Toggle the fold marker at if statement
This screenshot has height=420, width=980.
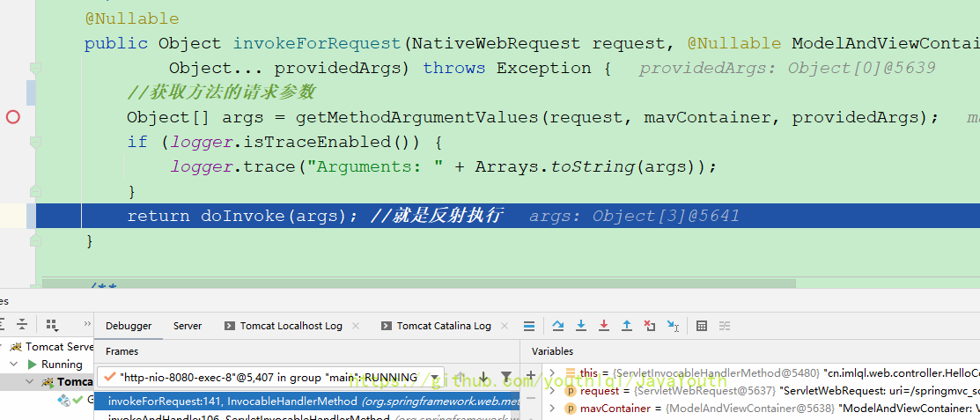35,142
